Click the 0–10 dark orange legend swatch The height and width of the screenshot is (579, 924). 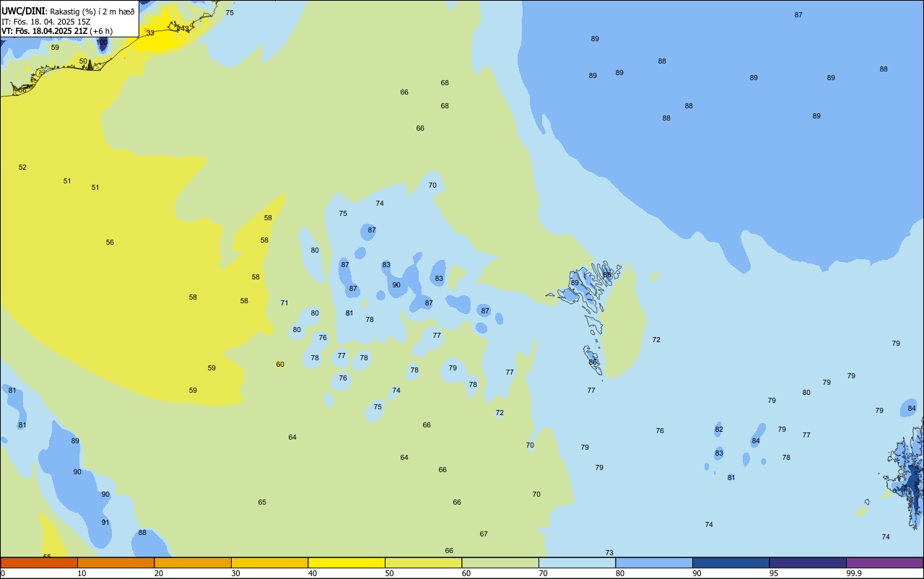[39, 562]
